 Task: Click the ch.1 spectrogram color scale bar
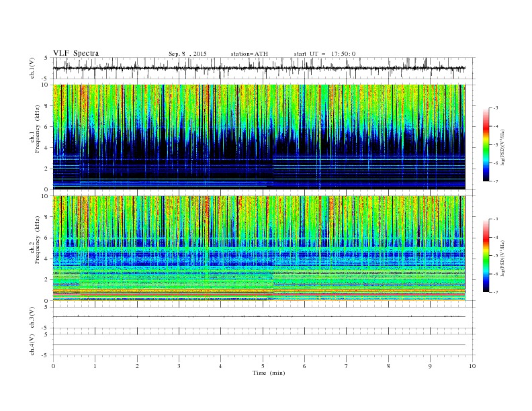click(x=486, y=145)
